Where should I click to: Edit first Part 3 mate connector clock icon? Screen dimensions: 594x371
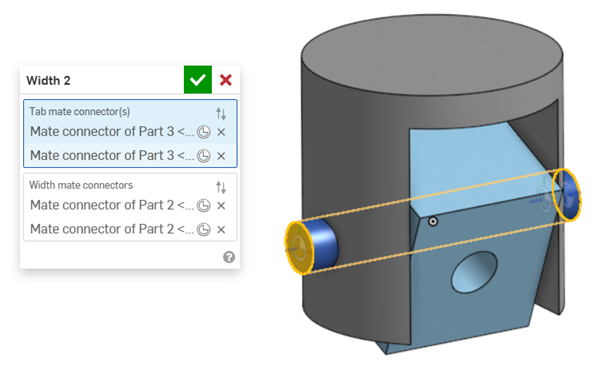[x=204, y=132]
